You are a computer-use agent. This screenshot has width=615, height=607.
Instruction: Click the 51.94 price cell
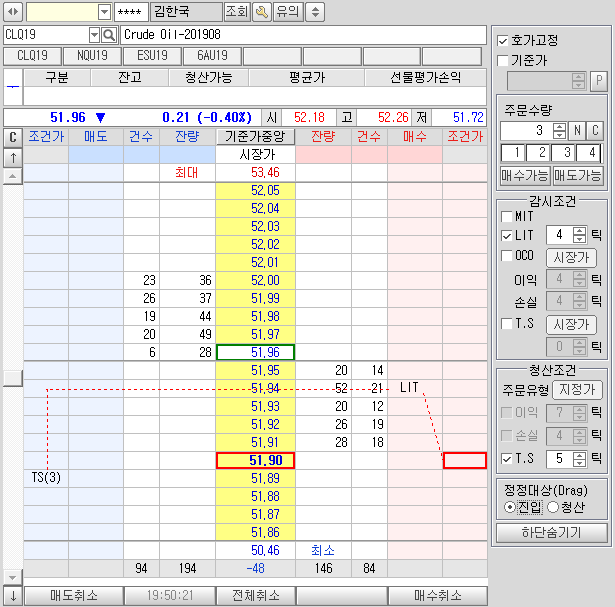point(255,388)
